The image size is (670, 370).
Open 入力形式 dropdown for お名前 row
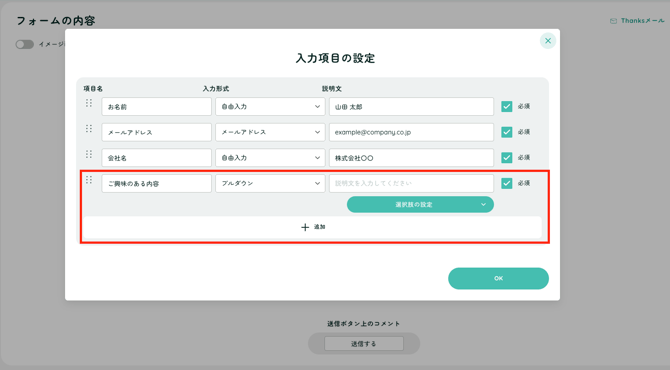[270, 106]
